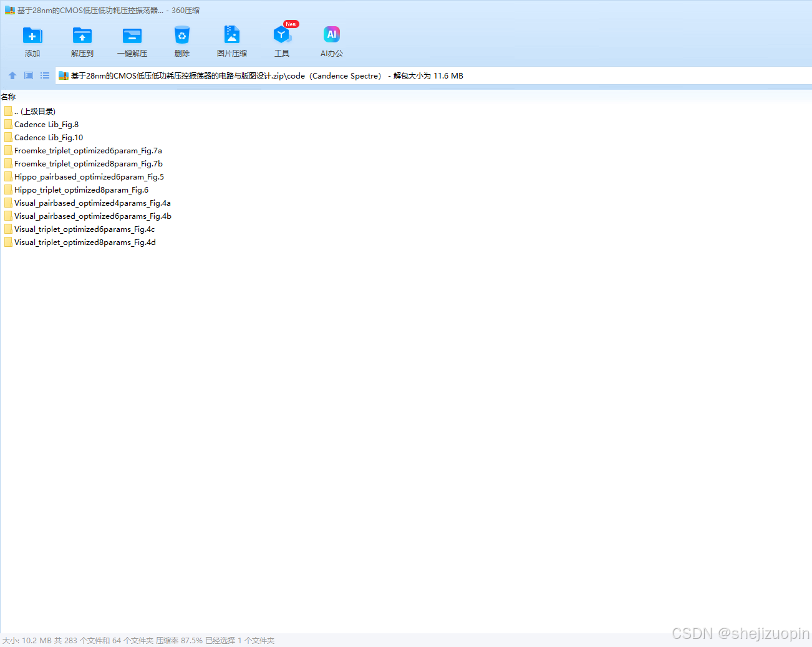
Task: Select the Cadence Lib_Fig.10 folder
Action: coord(44,138)
